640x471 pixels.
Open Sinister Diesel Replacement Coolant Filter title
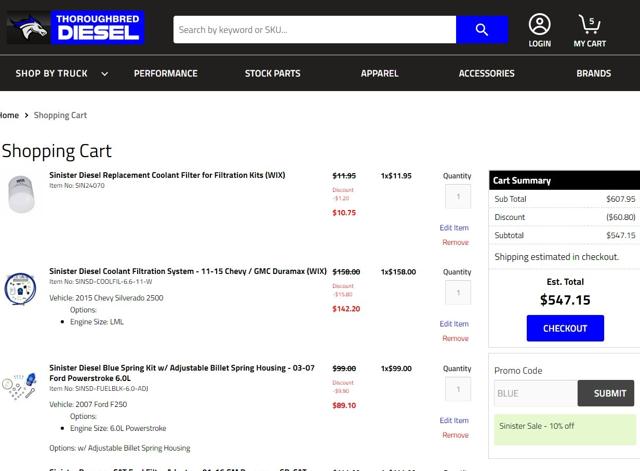pos(167,175)
